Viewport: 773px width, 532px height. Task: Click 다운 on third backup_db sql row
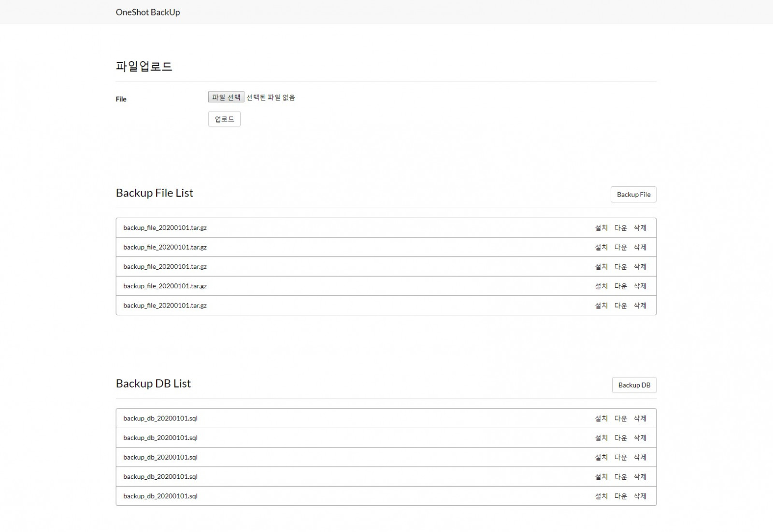point(620,457)
